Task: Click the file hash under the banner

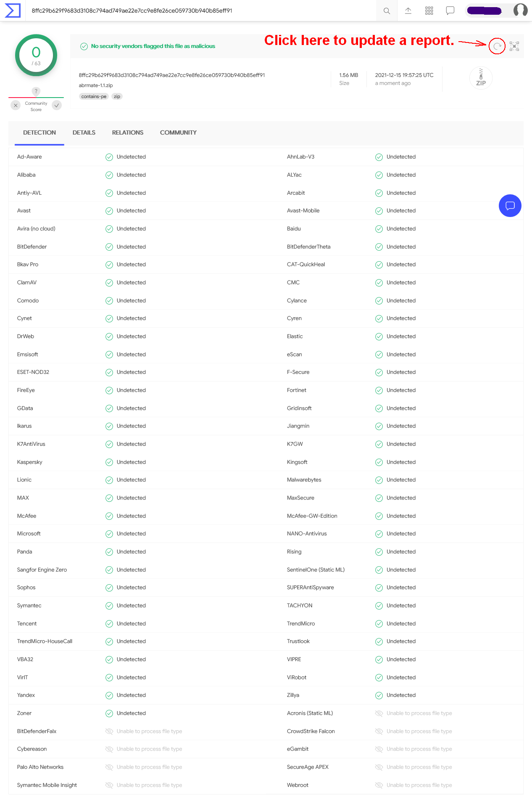Action: pyautogui.click(x=172, y=75)
